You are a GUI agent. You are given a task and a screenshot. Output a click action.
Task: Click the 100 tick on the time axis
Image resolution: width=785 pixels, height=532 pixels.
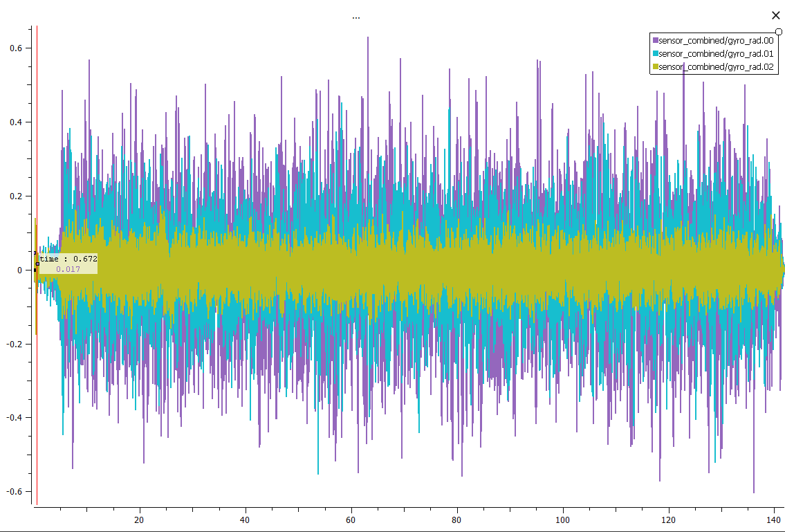click(x=562, y=520)
